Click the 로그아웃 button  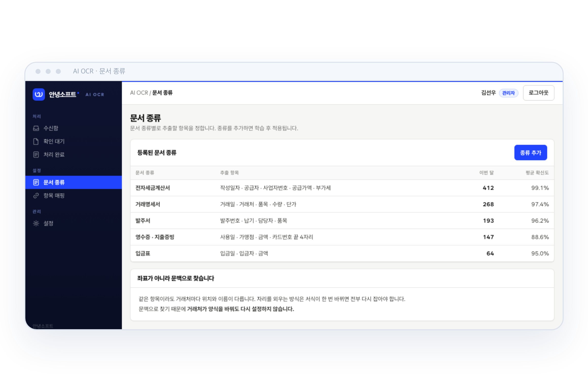click(x=538, y=93)
